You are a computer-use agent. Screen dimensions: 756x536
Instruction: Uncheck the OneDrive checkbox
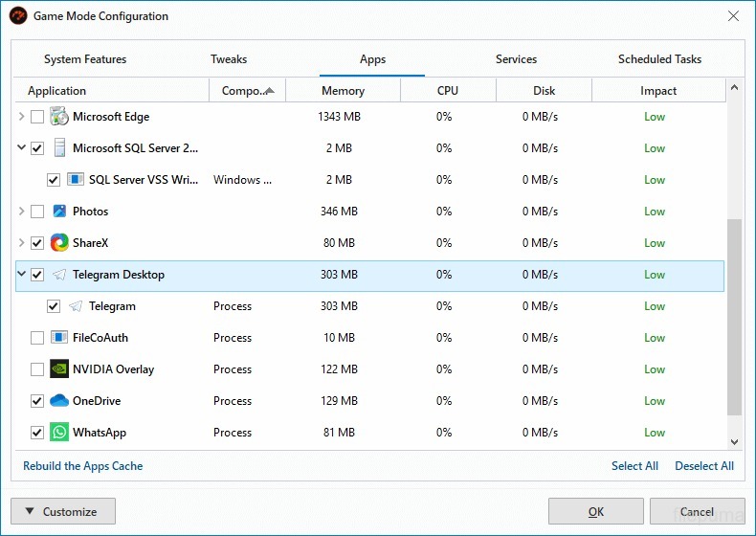pos(37,401)
